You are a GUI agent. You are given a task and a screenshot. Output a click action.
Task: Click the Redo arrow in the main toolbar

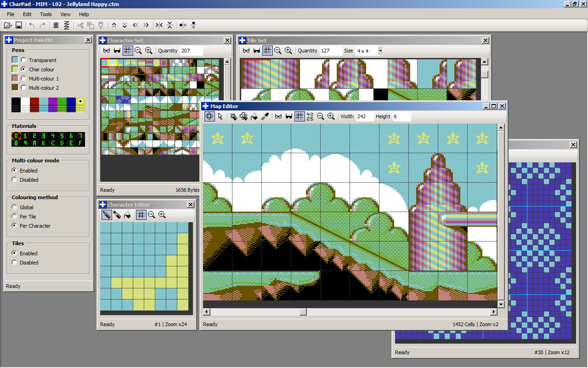(x=43, y=25)
